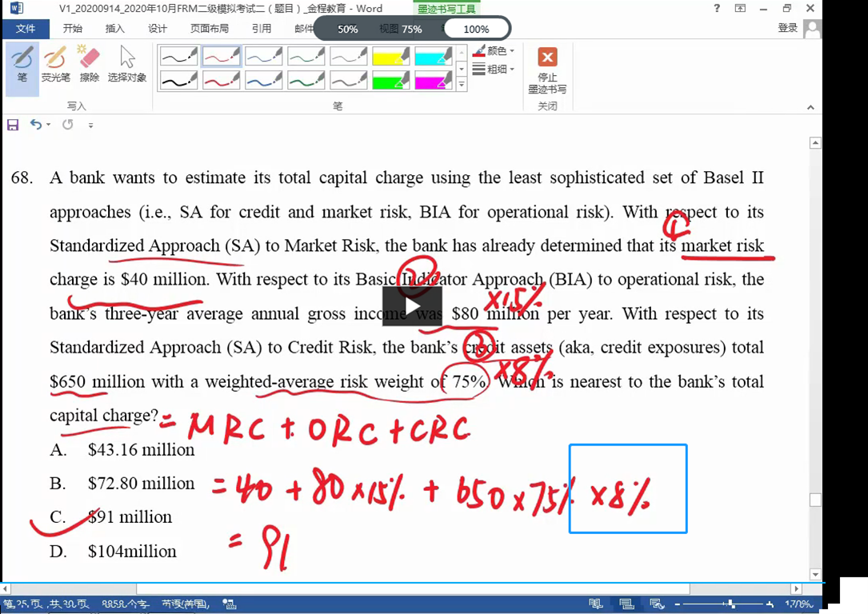Click the Sign in (登录) link
Viewport: 868px width, 614px height.
tap(787, 28)
